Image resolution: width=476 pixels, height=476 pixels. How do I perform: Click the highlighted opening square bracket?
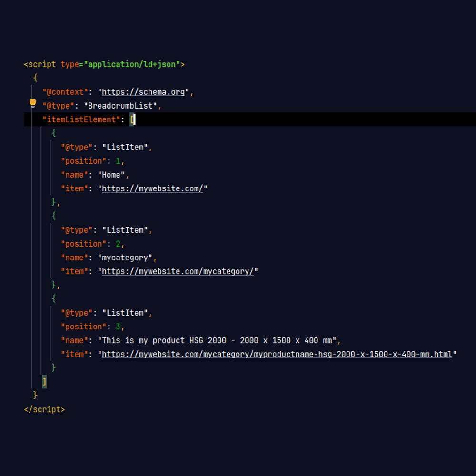coord(132,119)
